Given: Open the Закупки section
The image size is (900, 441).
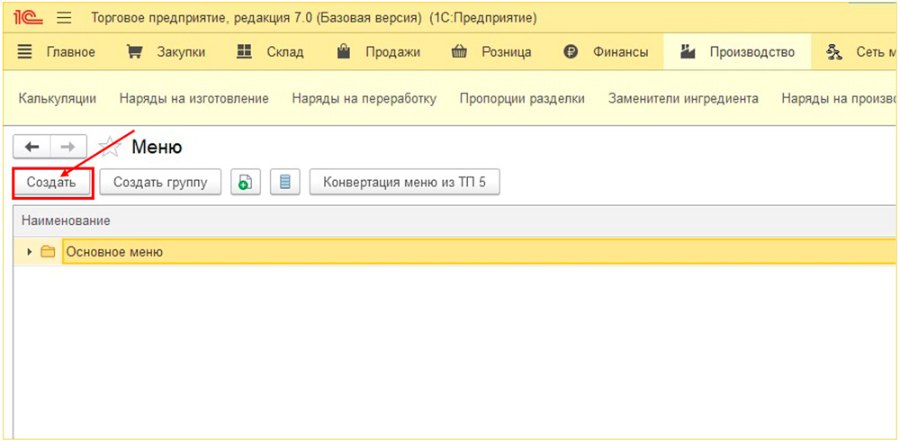Looking at the screenshot, I should pyautogui.click(x=166, y=52).
